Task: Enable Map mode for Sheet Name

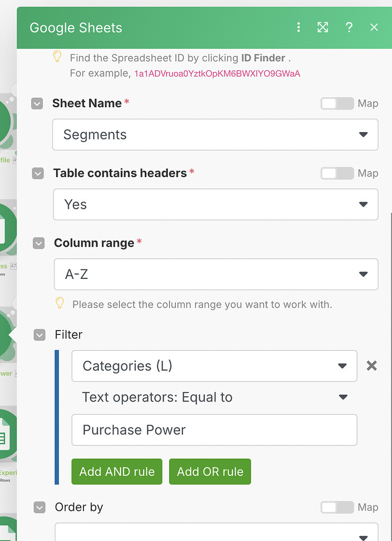Action: [x=337, y=104]
